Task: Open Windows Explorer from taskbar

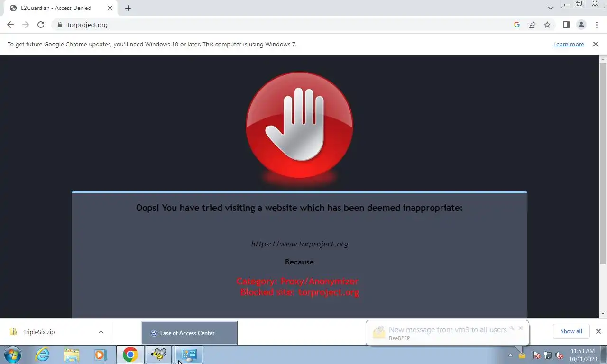Action: pyautogui.click(x=72, y=355)
